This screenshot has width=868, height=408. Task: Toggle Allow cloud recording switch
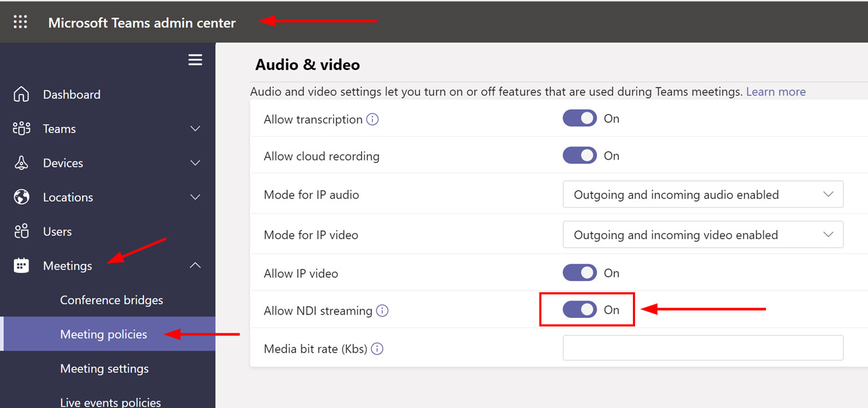[580, 156]
